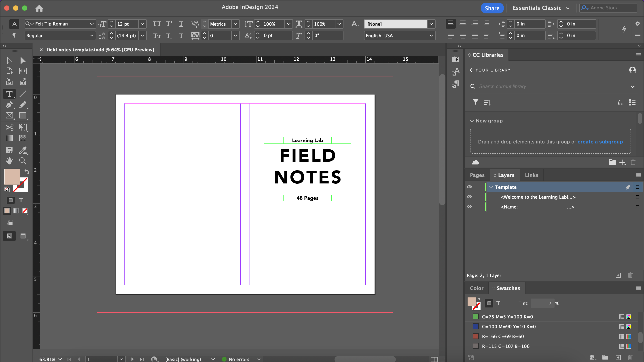Activate the Hand tool
This screenshot has height=362, width=644.
tap(9, 161)
